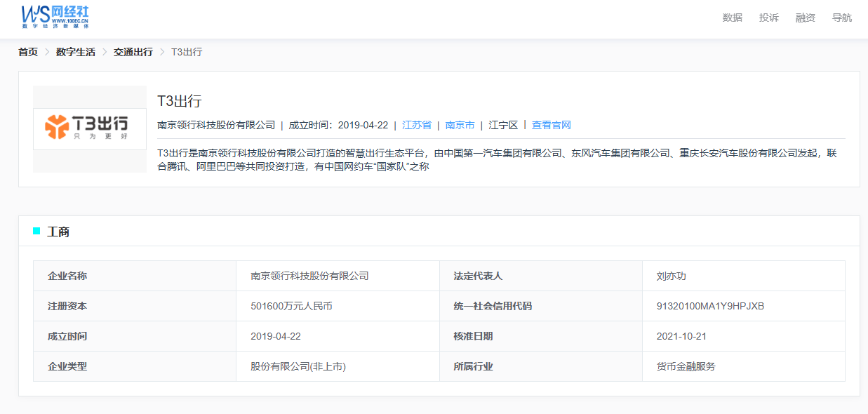Open the 数据 menu
Screen dimensions: 868x414
click(733, 18)
